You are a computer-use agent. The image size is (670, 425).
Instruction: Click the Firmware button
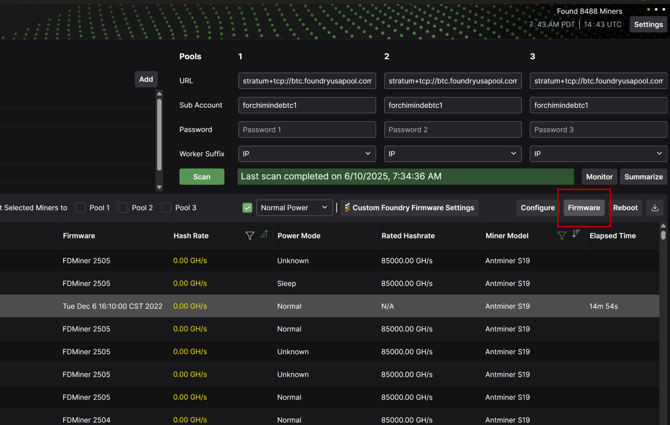tap(584, 208)
